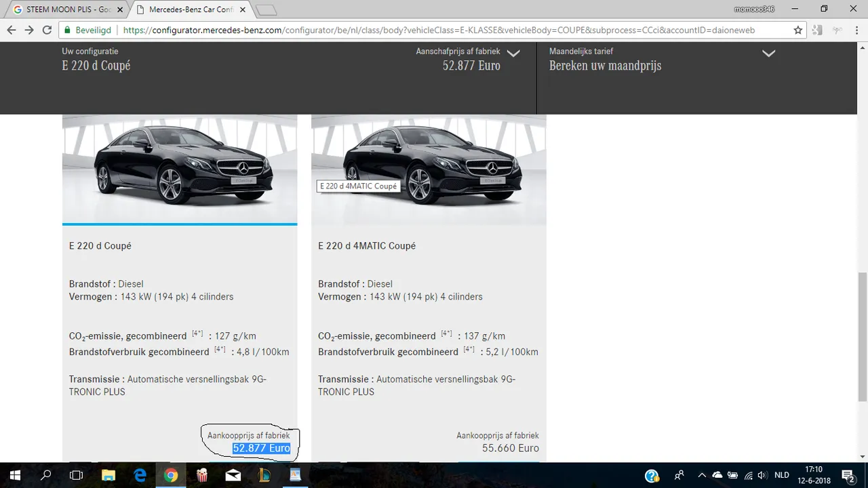868x488 pixels.
Task: Open the People tray icon
Action: pos(679,476)
